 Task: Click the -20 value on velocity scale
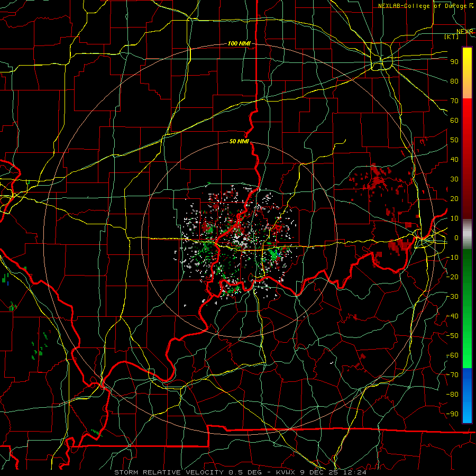[452, 277]
